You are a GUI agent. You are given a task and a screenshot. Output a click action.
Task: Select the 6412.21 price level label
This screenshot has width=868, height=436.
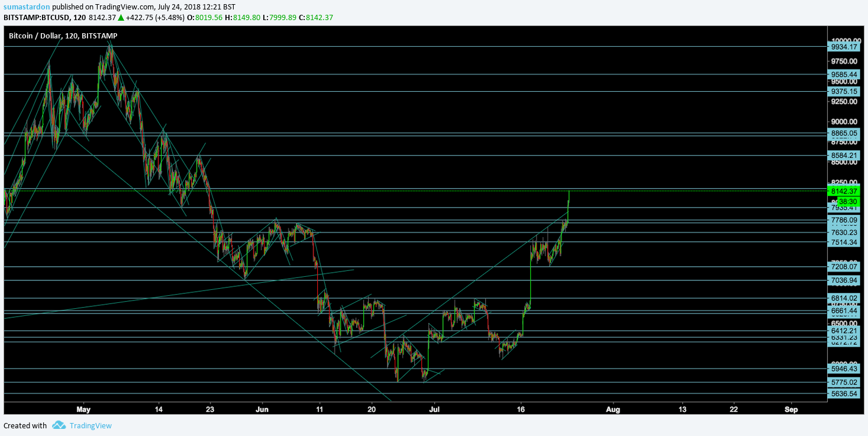tap(844, 331)
